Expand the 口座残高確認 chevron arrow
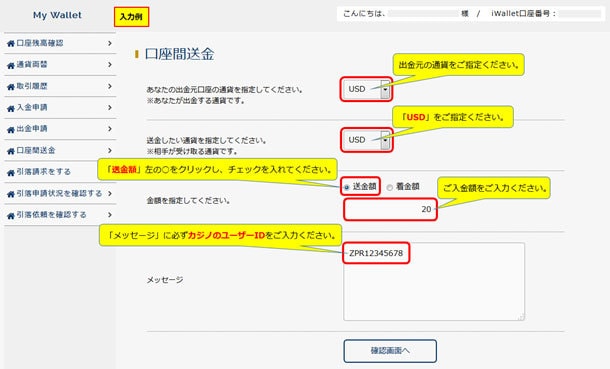The width and height of the screenshot is (610, 369). point(110,43)
